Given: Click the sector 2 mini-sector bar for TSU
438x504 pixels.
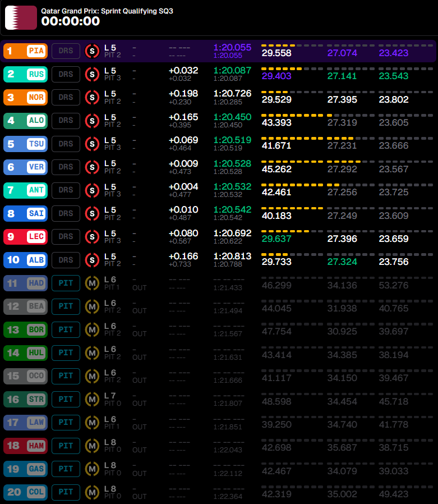Looking at the screenshot, I should [351, 139].
